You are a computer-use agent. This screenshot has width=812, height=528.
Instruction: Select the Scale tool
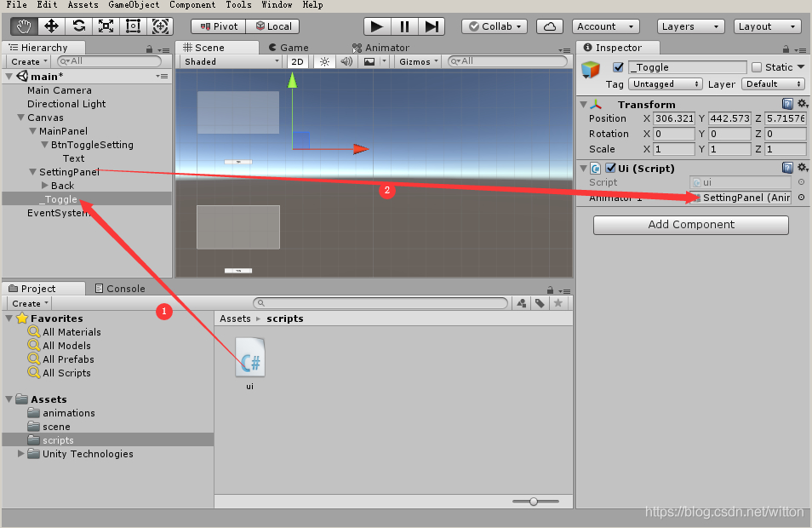[106, 26]
